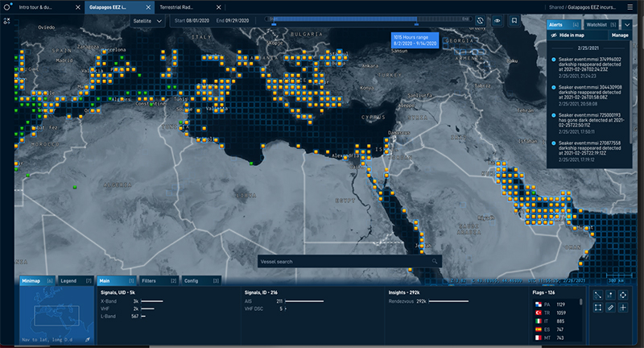Open the Config tab
The width and height of the screenshot is (644, 348).
(x=201, y=280)
